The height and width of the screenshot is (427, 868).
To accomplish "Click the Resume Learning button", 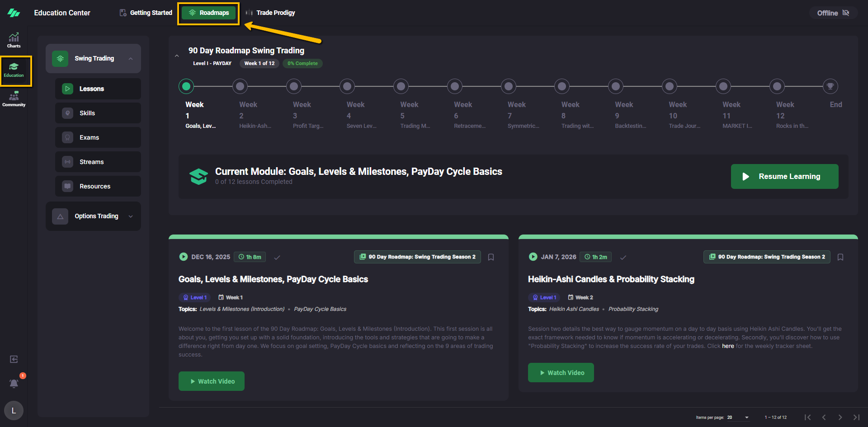I will [x=784, y=176].
